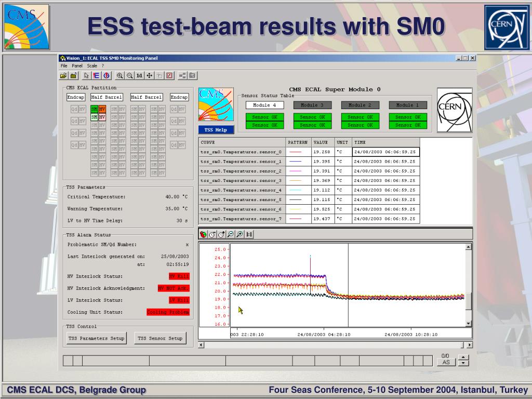Click main toolbar 1:1 scale icon
This screenshot has width=532, height=399.
coord(139,76)
